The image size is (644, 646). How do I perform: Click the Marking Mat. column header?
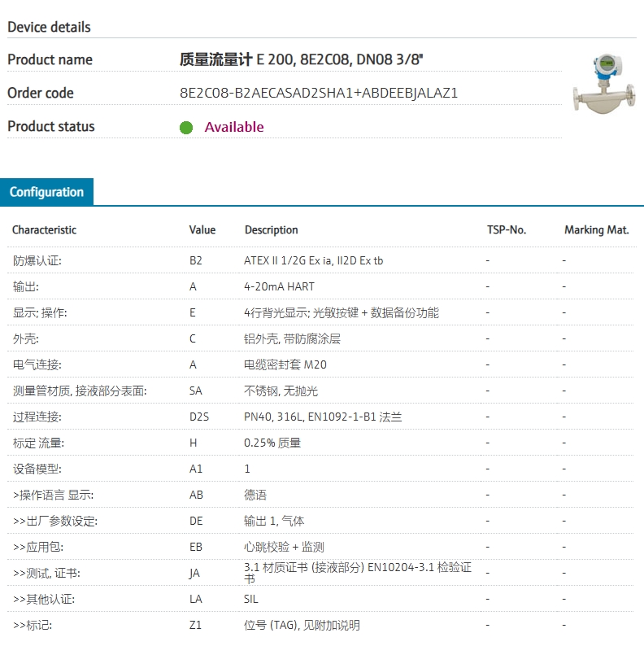click(x=596, y=230)
